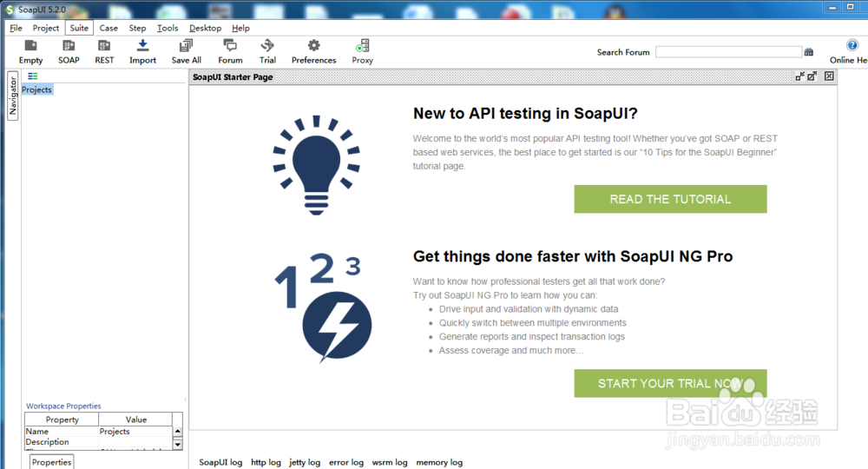Open the Suite menu
Viewport: 868px width, 469px height.
pyautogui.click(x=79, y=28)
